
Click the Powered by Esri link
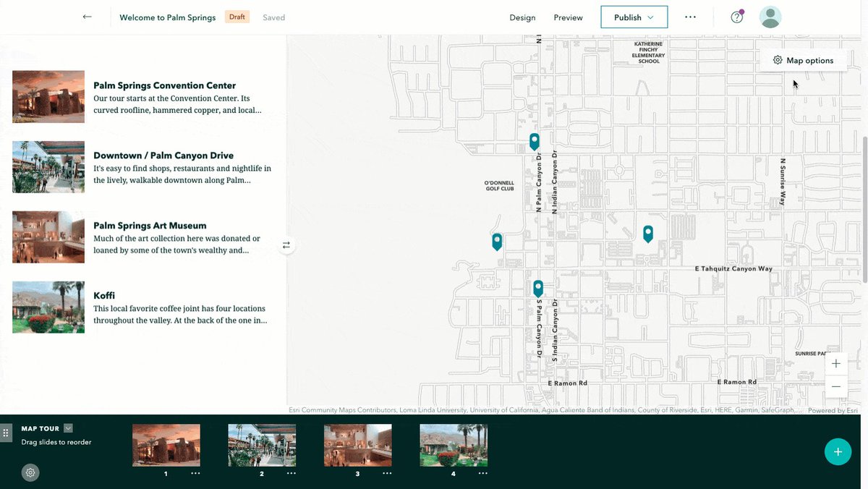point(833,409)
